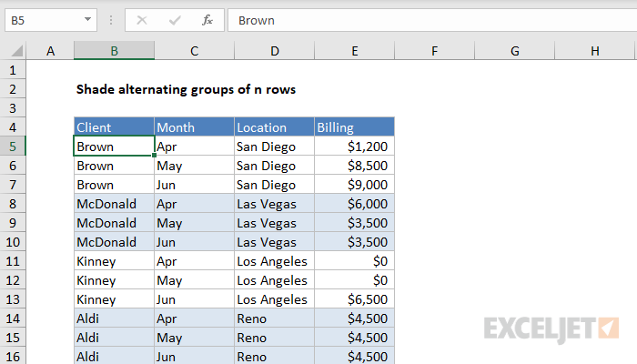The height and width of the screenshot is (364, 637).
Task: Select column A header
Action: coord(50,51)
